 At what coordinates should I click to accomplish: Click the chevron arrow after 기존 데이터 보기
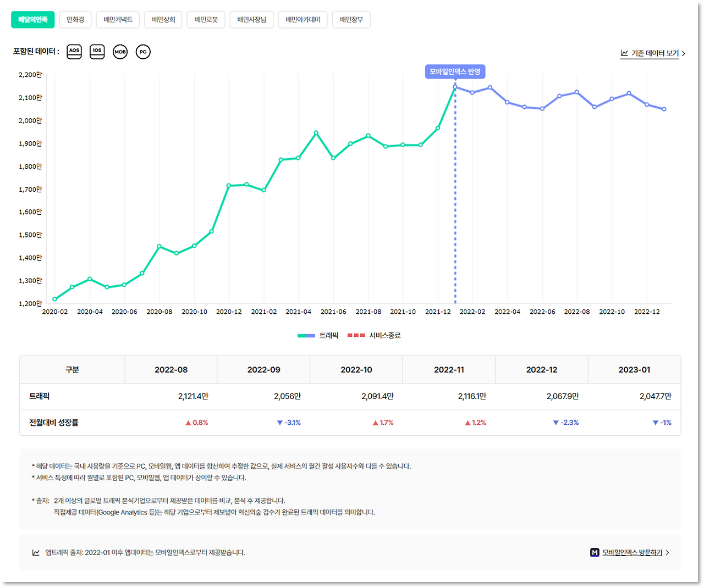pos(684,53)
